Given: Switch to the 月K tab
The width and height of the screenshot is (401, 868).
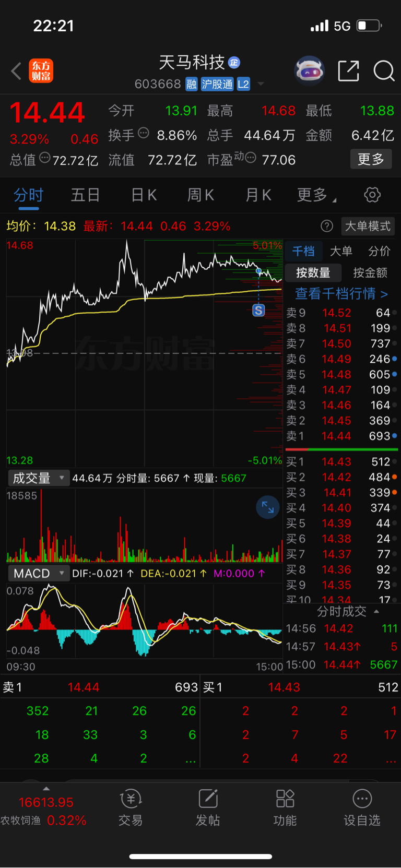Looking at the screenshot, I should click(x=258, y=195).
